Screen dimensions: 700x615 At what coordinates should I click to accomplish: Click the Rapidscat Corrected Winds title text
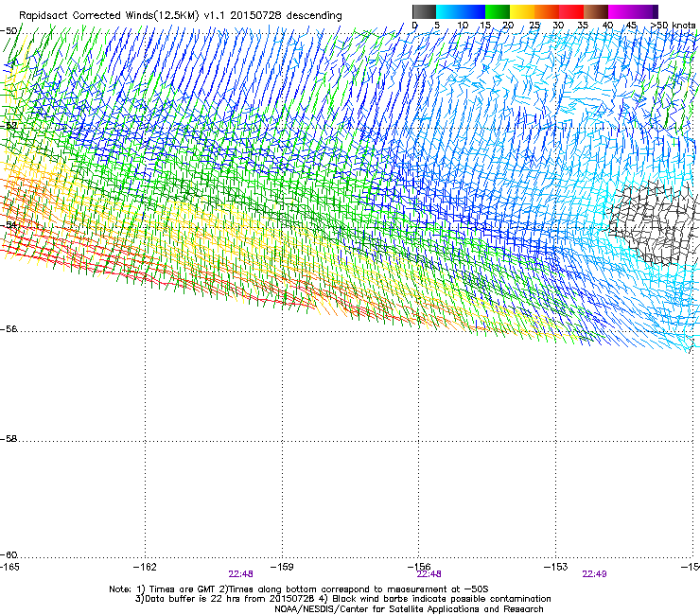tap(181, 16)
